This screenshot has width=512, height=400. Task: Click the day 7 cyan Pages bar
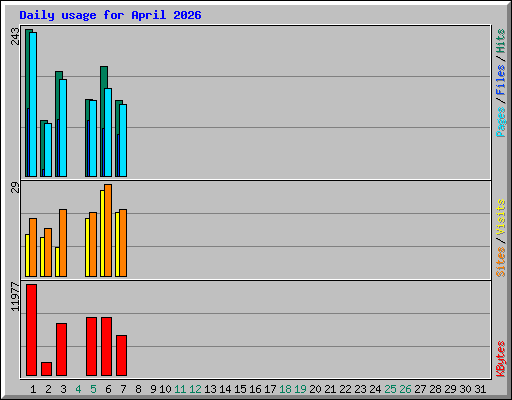123,140
